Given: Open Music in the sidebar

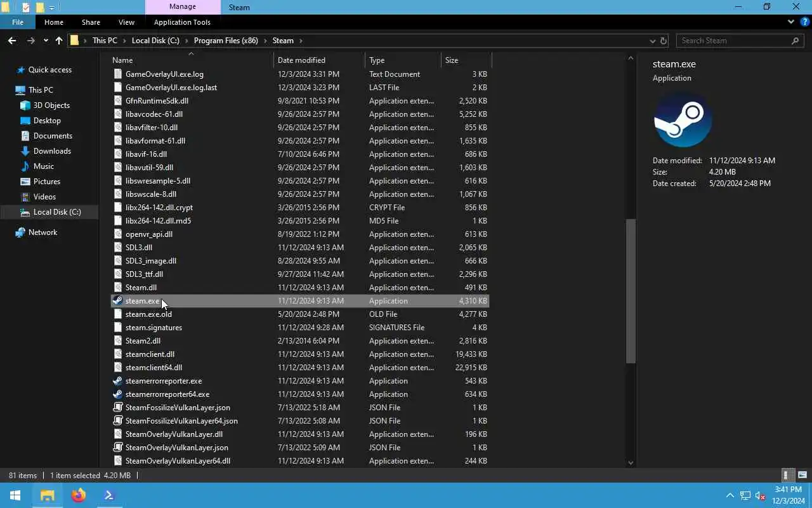Looking at the screenshot, I should [x=43, y=166].
